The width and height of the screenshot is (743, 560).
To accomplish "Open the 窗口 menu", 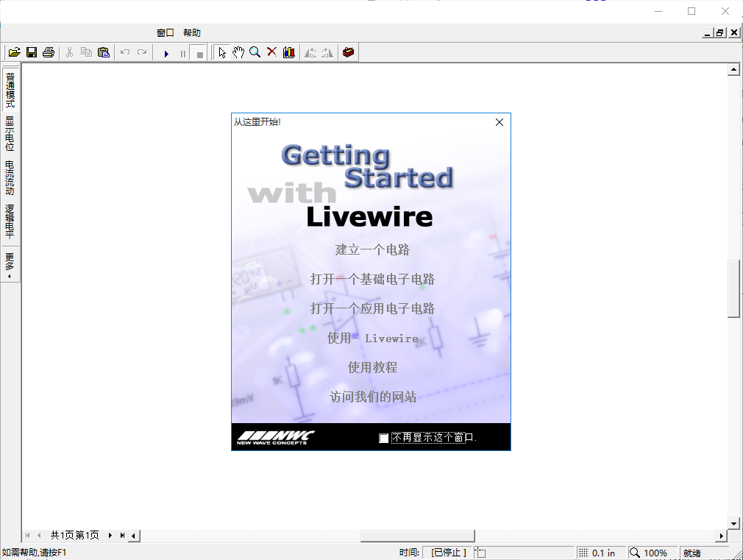I will point(165,32).
